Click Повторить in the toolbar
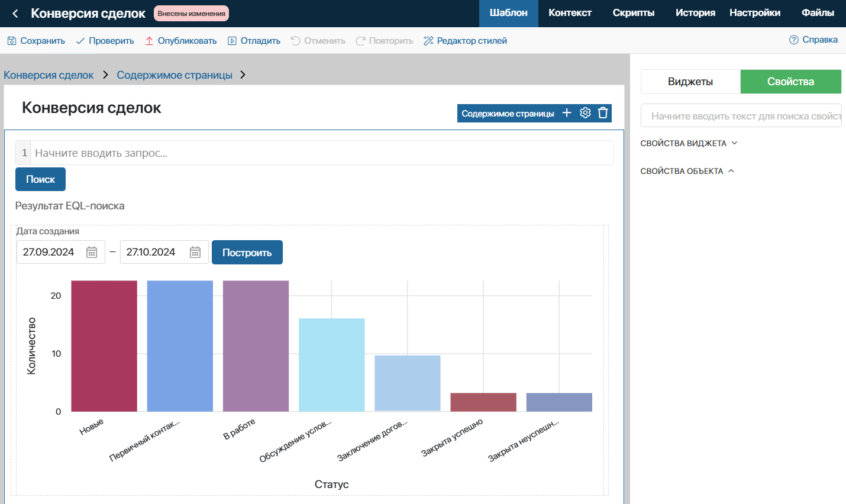 pyautogui.click(x=385, y=41)
